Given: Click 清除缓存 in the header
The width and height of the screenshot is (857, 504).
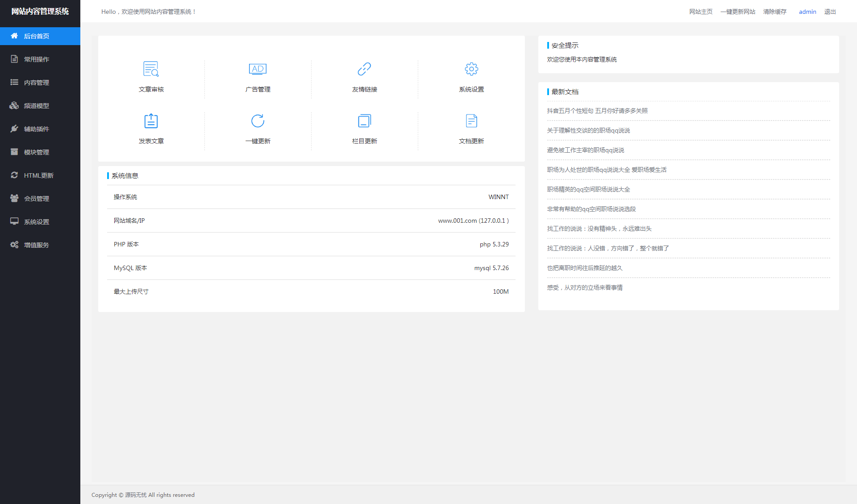Looking at the screenshot, I should (774, 12).
